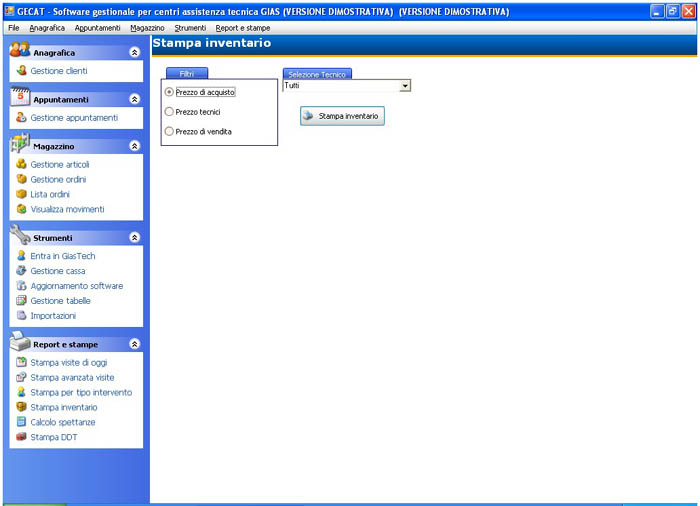Select the Prezzo tecnici radio button
The height and width of the screenshot is (506, 700).
click(x=169, y=112)
